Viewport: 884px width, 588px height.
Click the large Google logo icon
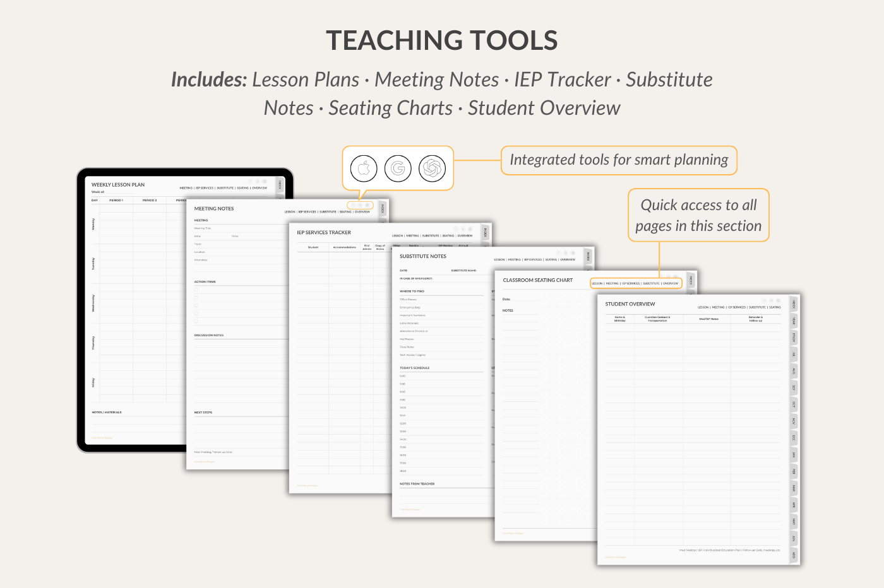pos(398,168)
